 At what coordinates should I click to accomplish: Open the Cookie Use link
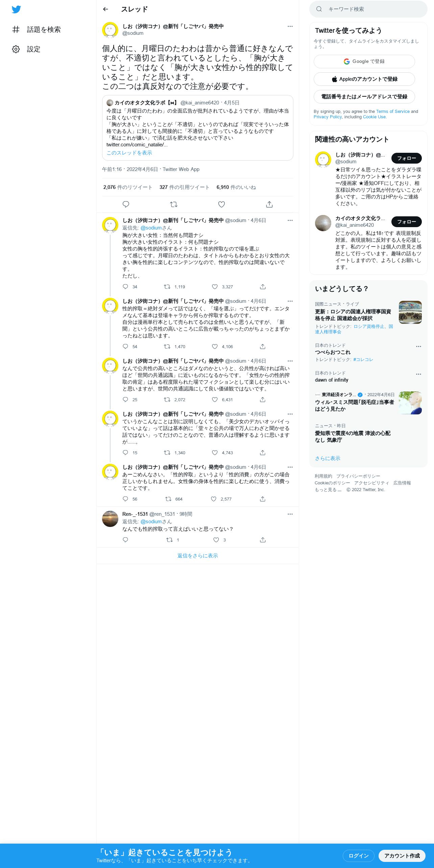(374, 117)
